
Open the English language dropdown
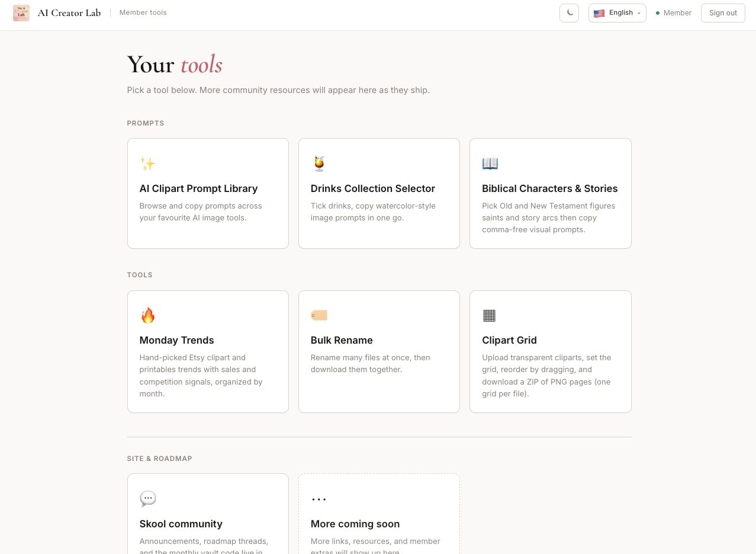tap(617, 13)
